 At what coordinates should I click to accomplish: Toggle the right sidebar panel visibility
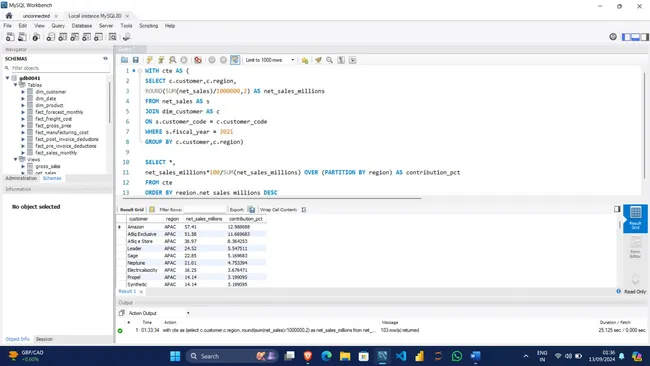[x=645, y=37]
